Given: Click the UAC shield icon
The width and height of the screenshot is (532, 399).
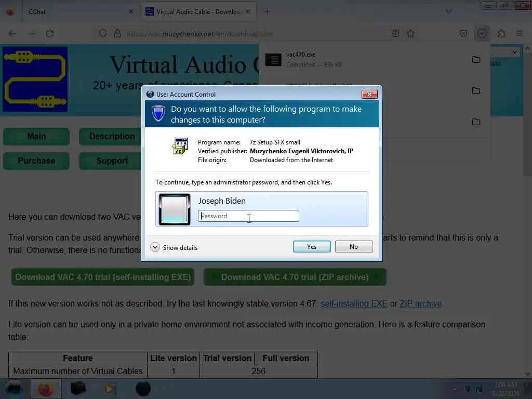Looking at the screenshot, I should coord(158,114).
